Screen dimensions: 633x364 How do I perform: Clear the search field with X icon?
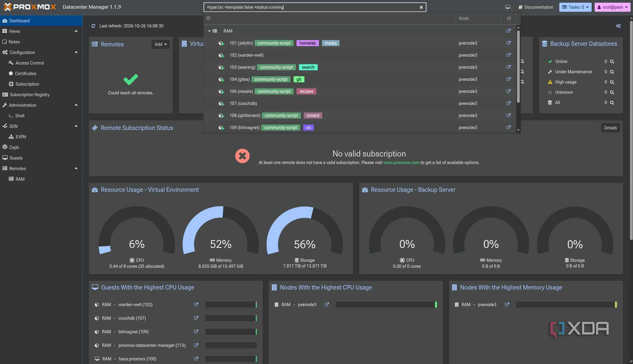click(421, 7)
